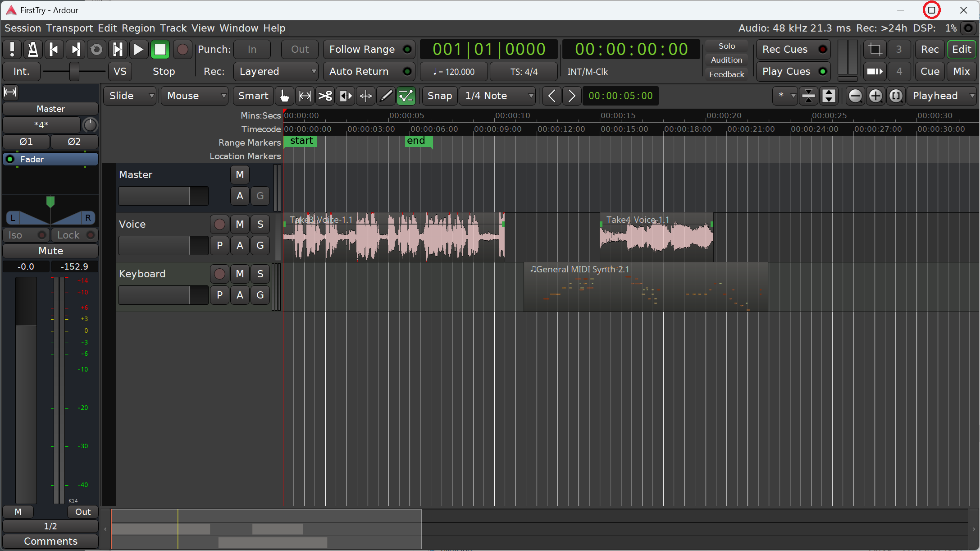The width and height of the screenshot is (980, 551).
Task: Click the Zoom Out minus icon
Action: [x=855, y=96]
